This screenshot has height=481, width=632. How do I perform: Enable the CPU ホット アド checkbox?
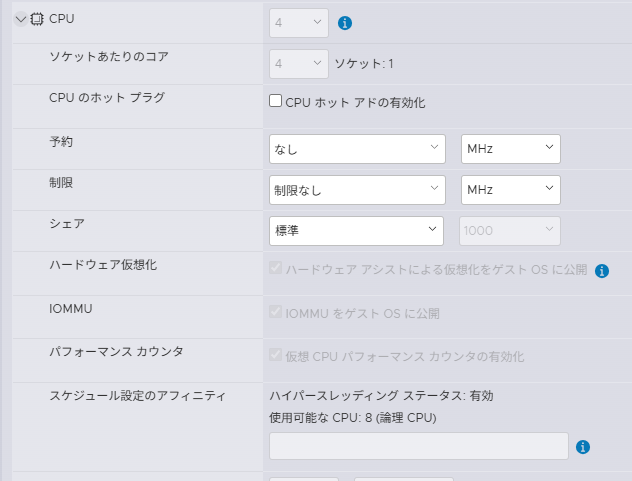276,101
